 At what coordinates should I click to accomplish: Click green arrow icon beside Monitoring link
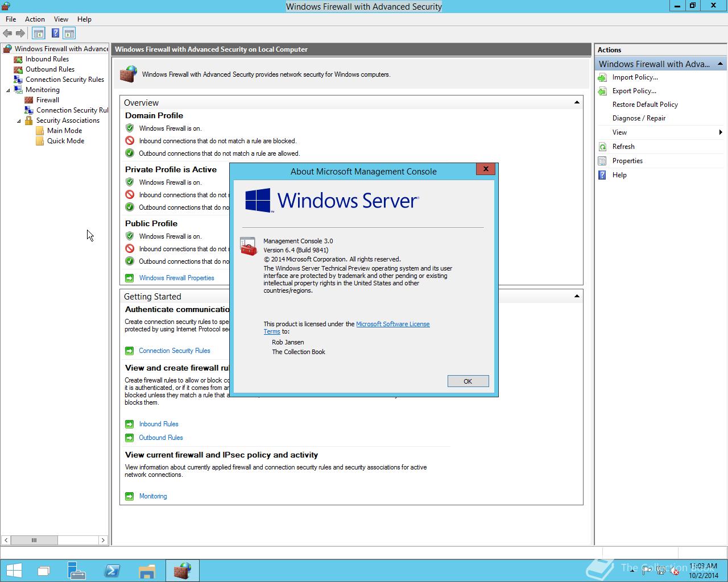[x=129, y=496]
